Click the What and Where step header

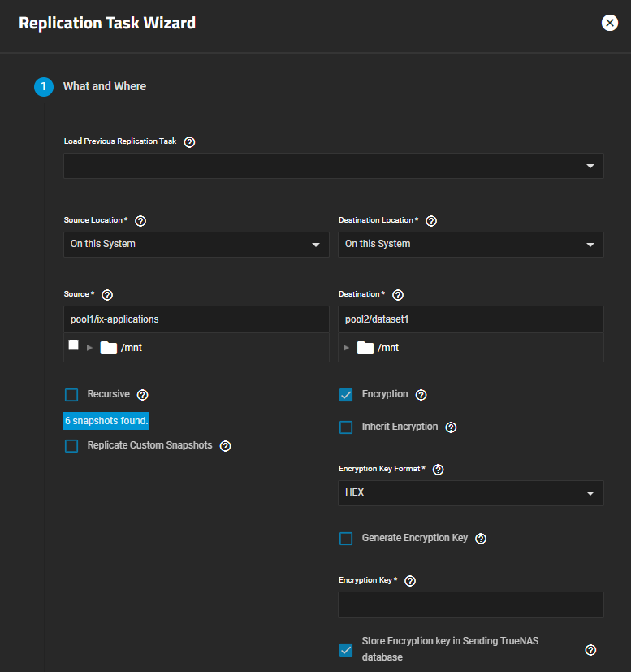pyautogui.click(x=104, y=86)
